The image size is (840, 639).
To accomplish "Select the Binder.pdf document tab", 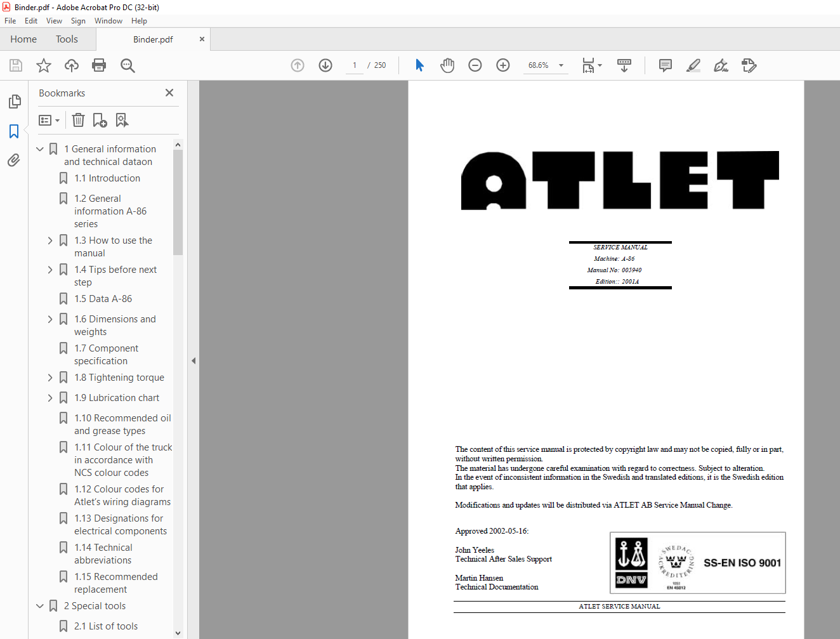I will pyautogui.click(x=153, y=39).
